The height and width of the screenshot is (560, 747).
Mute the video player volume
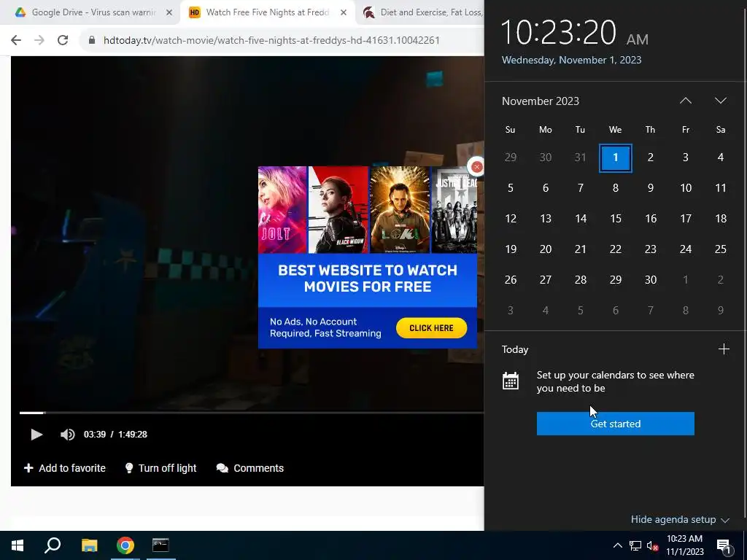tap(68, 435)
